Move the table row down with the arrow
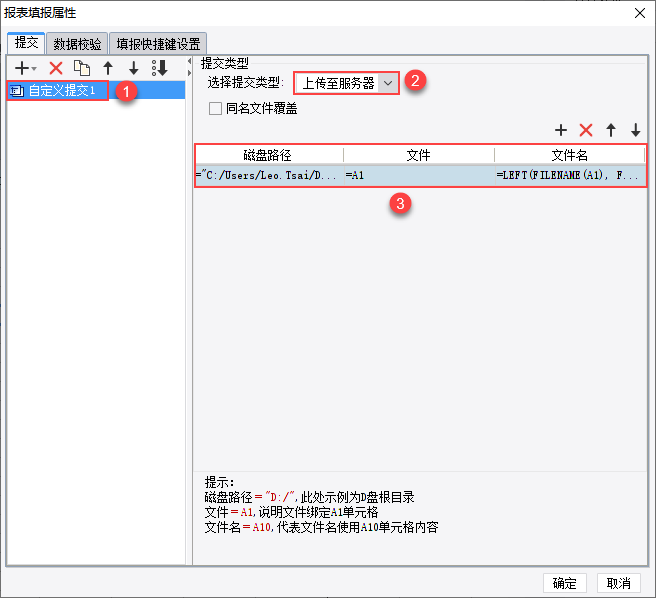Viewport: 656px width, 598px height. pyautogui.click(x=636, y=130)
